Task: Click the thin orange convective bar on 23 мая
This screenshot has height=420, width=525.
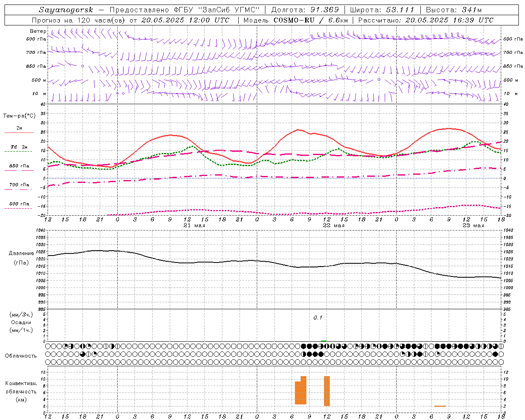Action: pos(440,406)
